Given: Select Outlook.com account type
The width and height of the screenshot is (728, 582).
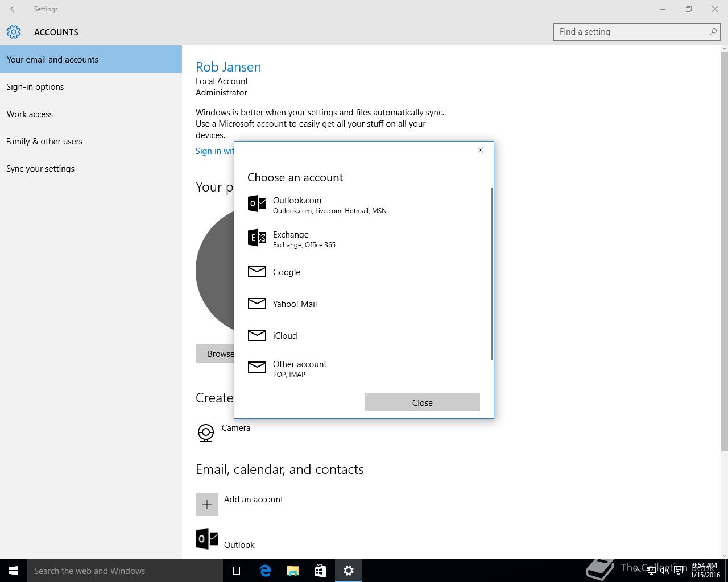Looking at the screenshot, I should 363,205.
